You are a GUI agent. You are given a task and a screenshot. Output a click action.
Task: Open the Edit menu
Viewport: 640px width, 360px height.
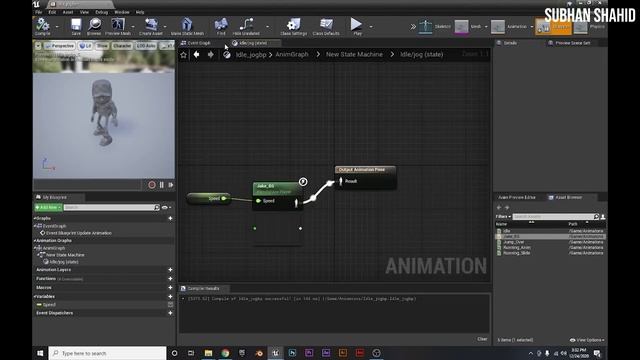pos(52,12)
